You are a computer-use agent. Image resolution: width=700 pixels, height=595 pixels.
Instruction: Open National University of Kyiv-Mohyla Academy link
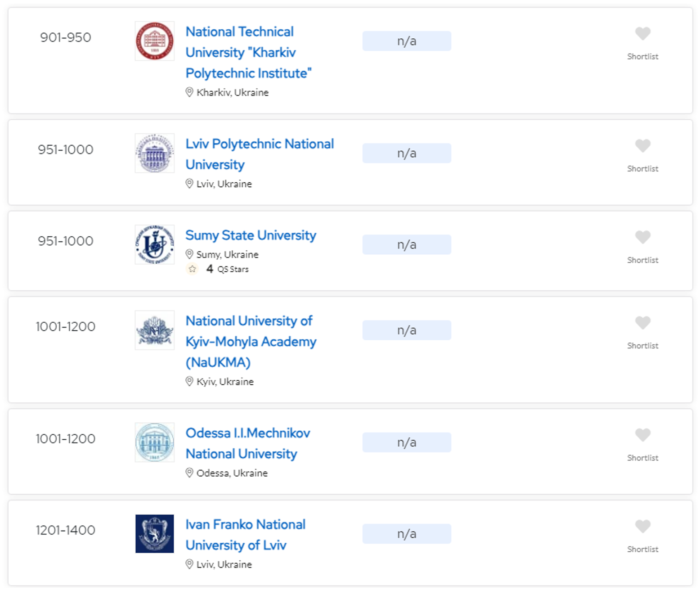(x=251, y=341)
